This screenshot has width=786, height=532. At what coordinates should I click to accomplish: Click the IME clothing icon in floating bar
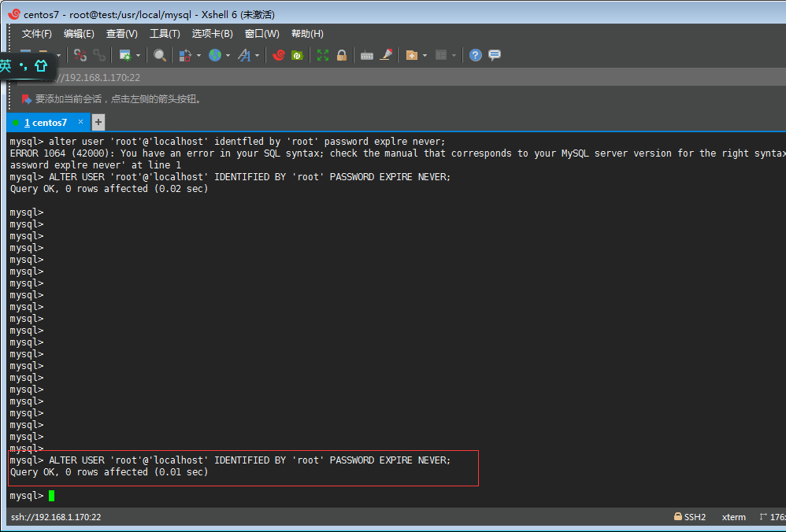point(41,66)
